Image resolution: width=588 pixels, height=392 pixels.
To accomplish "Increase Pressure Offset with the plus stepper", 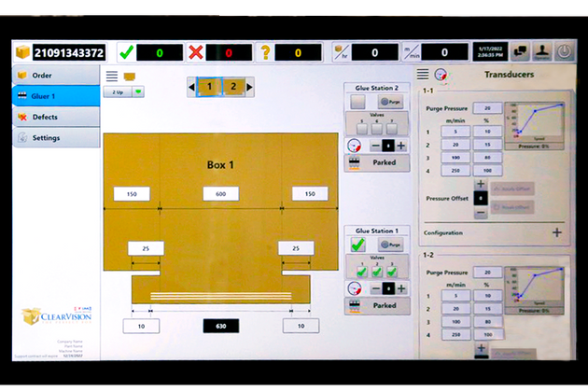I will coord(481,185).
